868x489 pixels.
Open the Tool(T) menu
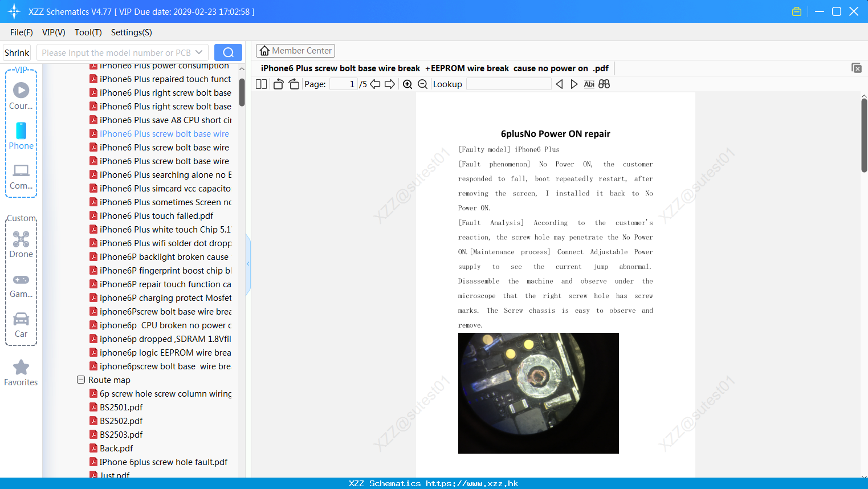[x=88, y=32]
